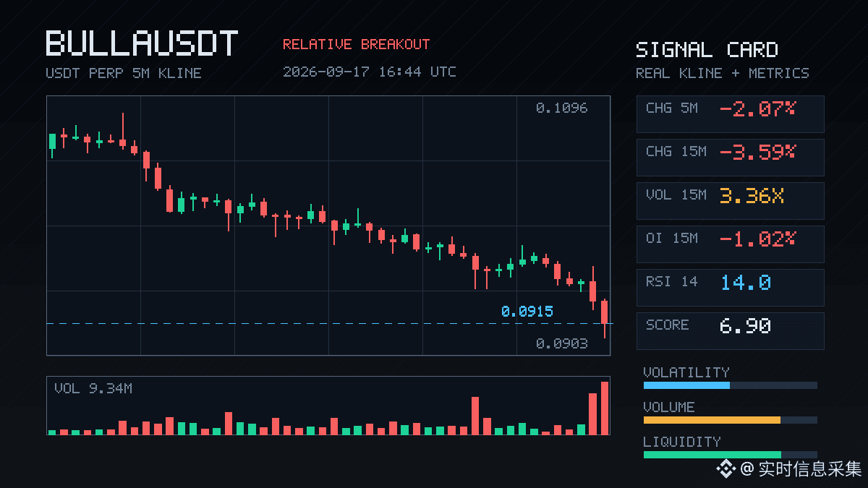Viewport: 868px width, 488px height.
Task: Open the CHG 15M metric card
Action: pyautogui.click(x=730, y=158)
